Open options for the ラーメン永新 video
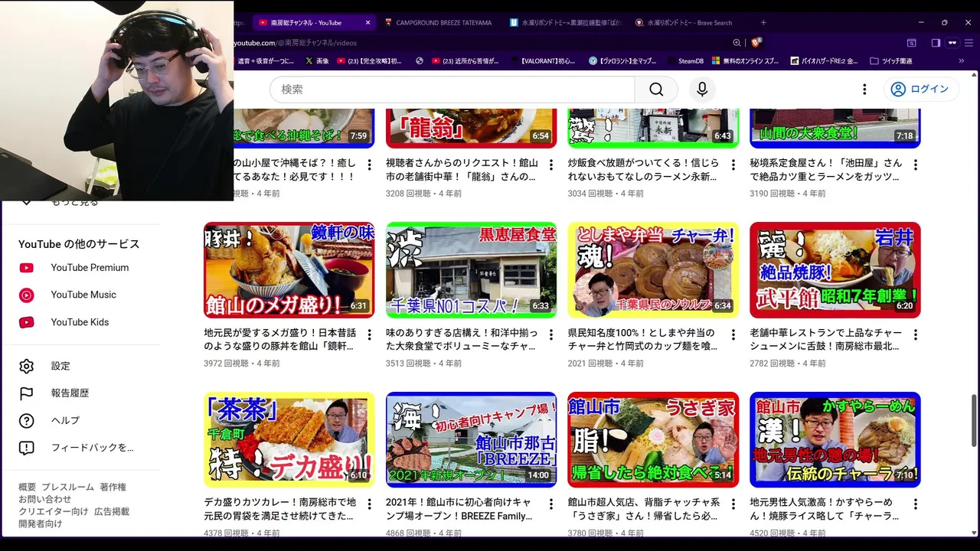Screen dimensions: 980x551 tap(733, 165)
